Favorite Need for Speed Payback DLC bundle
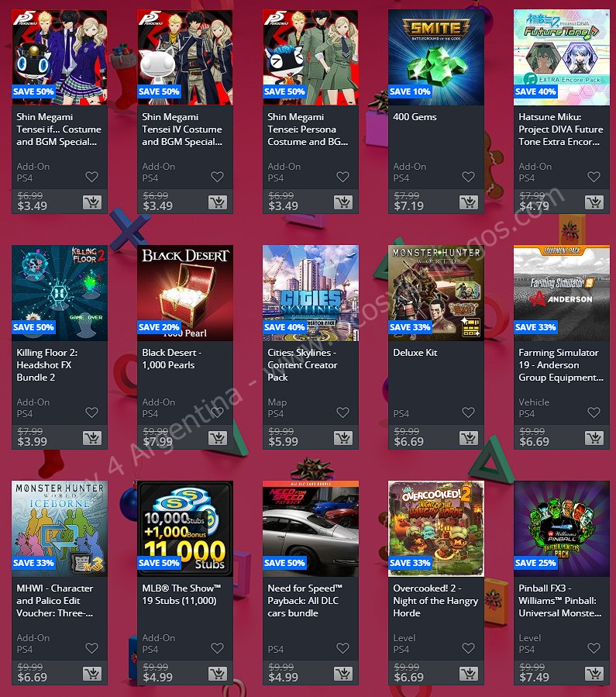The image size is (616, 697). pyautogui.click(x=342, y=648)
